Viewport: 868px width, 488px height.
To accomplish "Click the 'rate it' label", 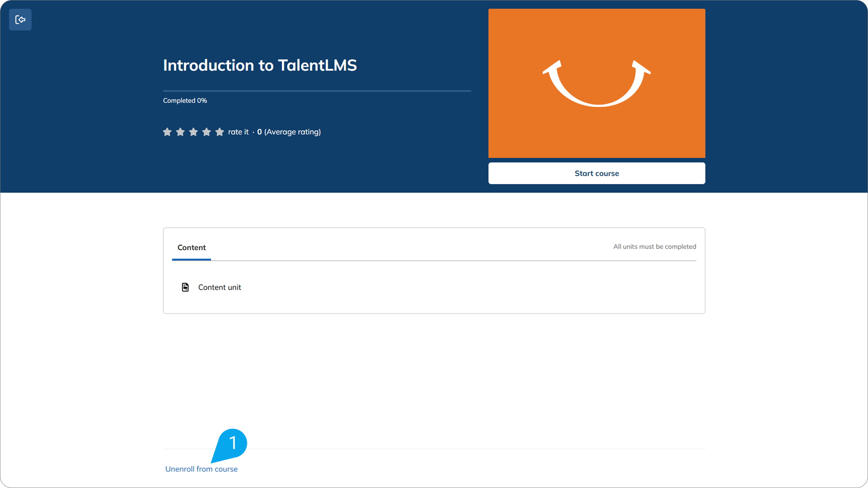I will point(238,132).
